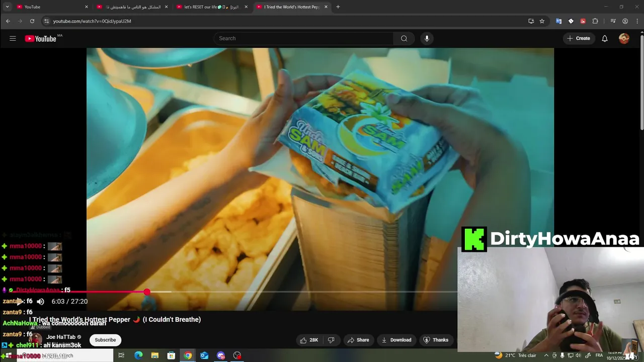Start voice search with microphone
Viewport: 644px width, 362px height.
click(427, 38)
